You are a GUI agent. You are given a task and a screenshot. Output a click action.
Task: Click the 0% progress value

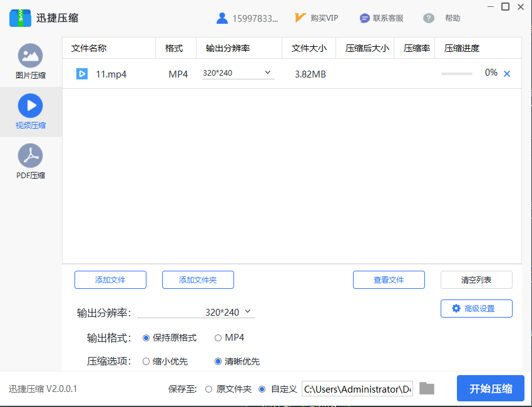click(x=491, y=73)
